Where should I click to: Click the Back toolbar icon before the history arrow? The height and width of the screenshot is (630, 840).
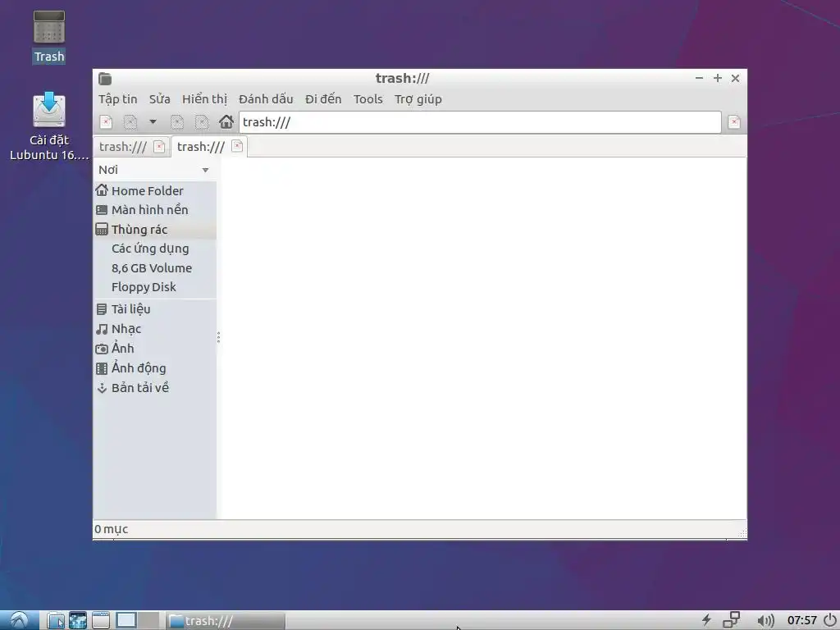(130, 122)
